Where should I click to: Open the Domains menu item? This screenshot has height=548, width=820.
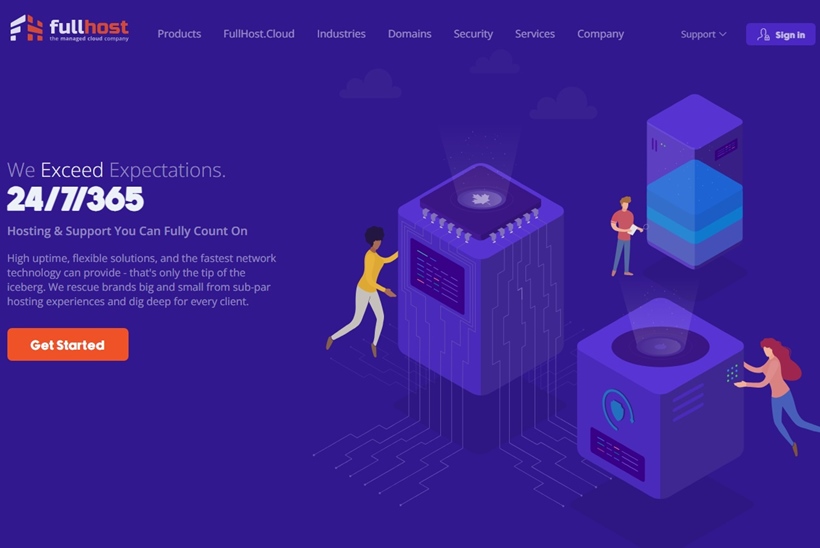[x=410, y=34]
